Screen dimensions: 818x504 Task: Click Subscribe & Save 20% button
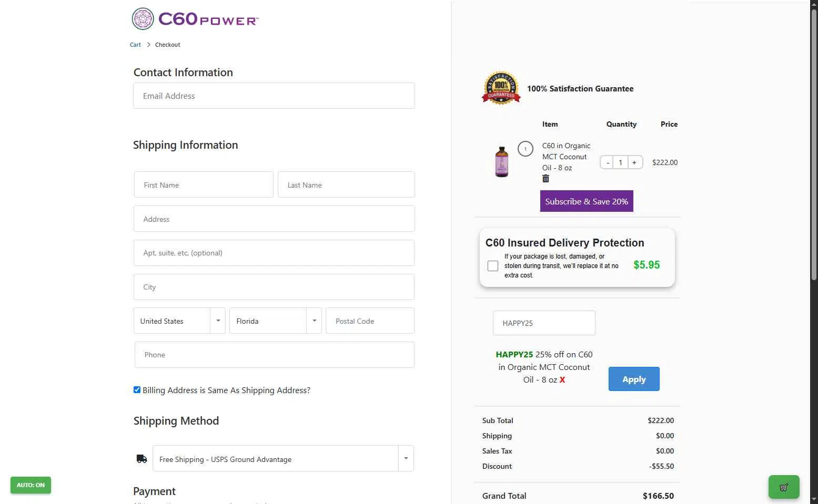click(x=587, y=201)
